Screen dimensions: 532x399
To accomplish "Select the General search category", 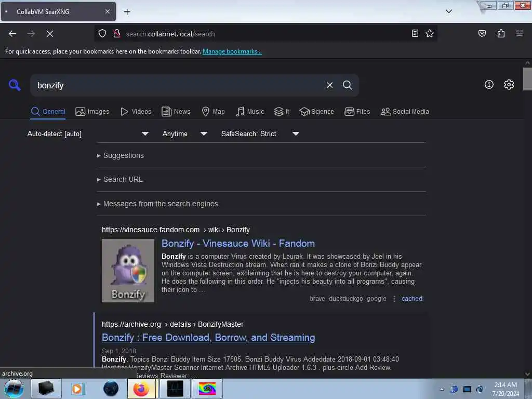I will click(48, 112).
